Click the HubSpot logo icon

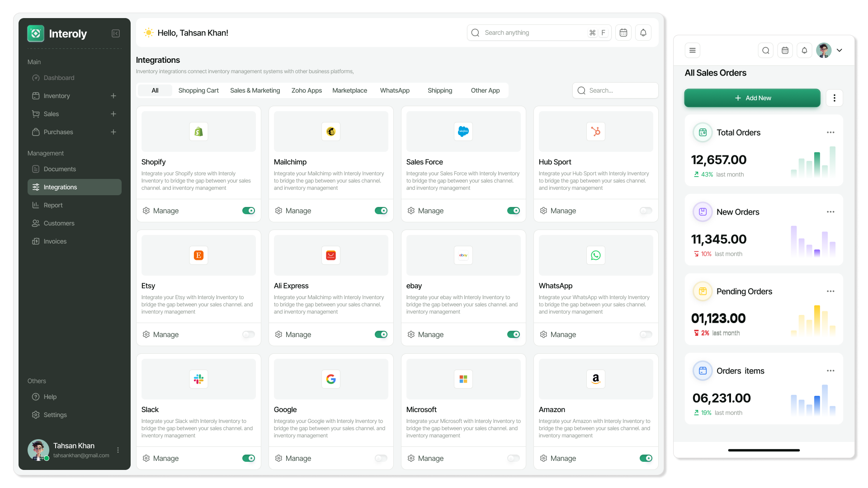596,131
